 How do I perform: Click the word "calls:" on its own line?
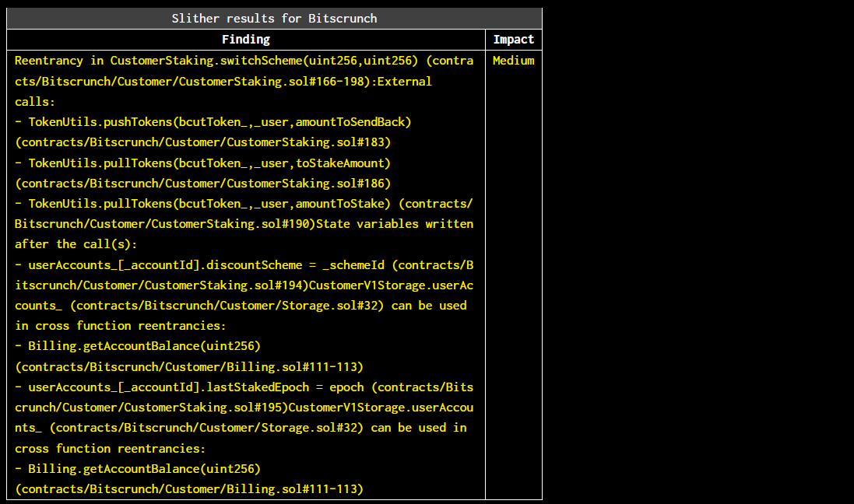(x=35, y=102)
